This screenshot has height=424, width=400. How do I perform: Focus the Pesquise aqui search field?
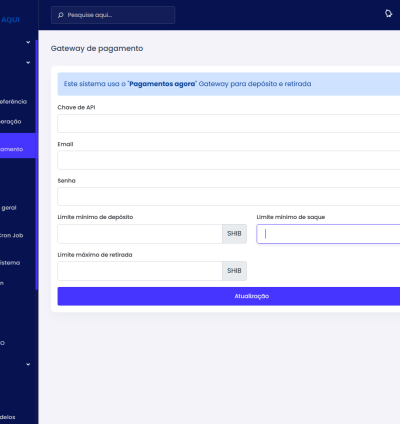pos(113,15)
